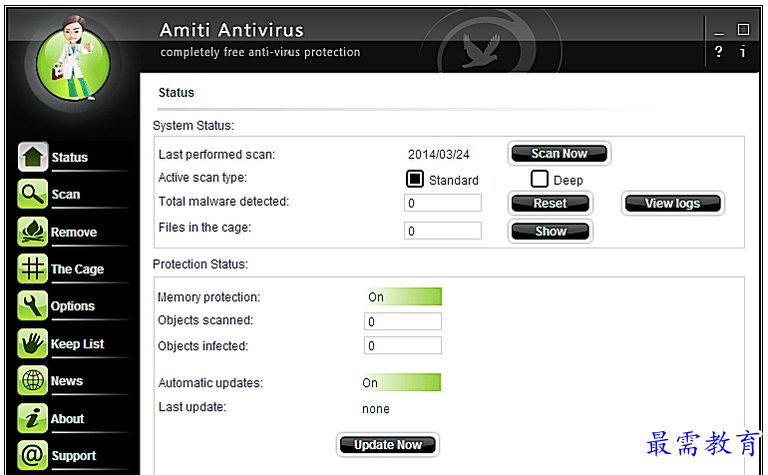Click the Status page heading
This screenshot has width=768, height=475.
(176, 93)
